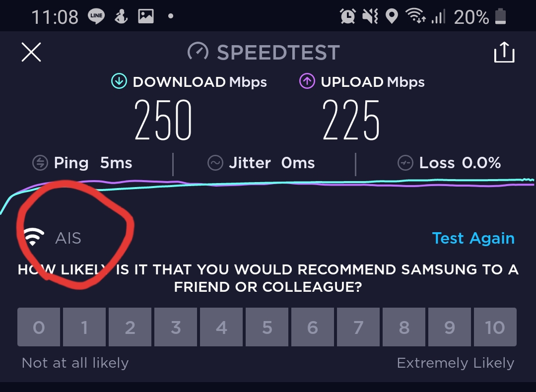Tap the download arrow icon
Screen dimensions: 536x392
(x=119, y=81)
